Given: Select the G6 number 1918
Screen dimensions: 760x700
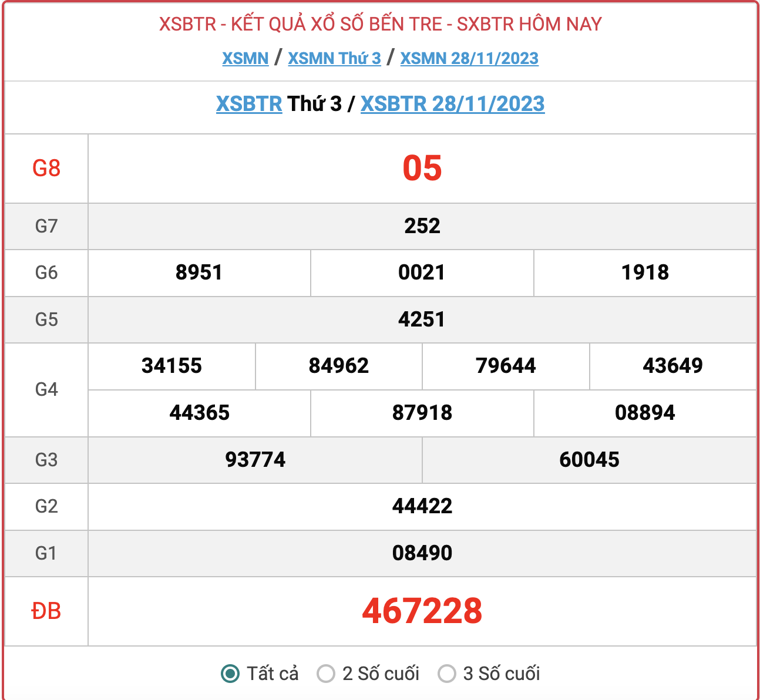Looking at the screenshot, I should coord(645,272).
